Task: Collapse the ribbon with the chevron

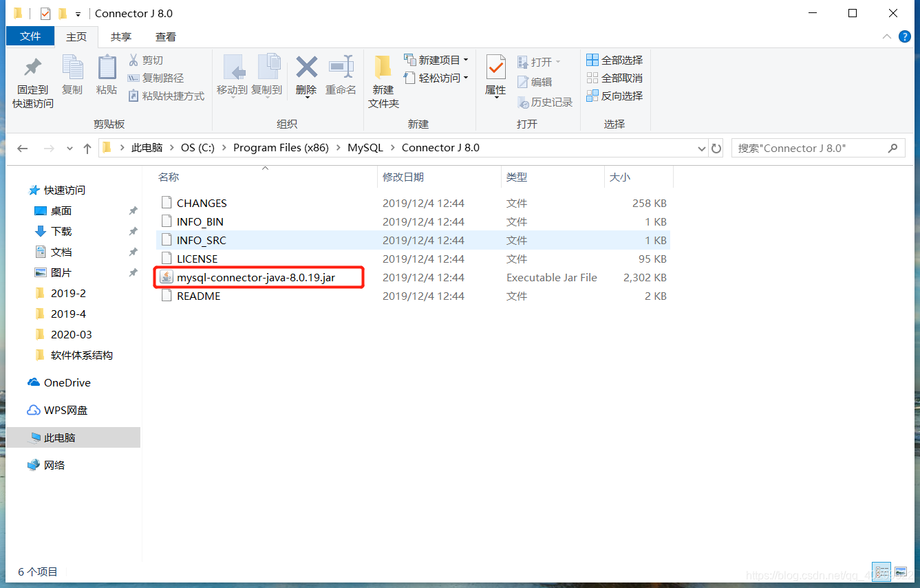Action: click(x=887, y=36)
